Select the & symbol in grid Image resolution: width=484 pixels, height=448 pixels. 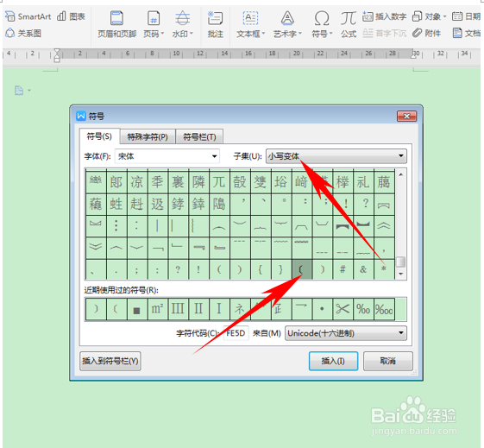point(363,269)
